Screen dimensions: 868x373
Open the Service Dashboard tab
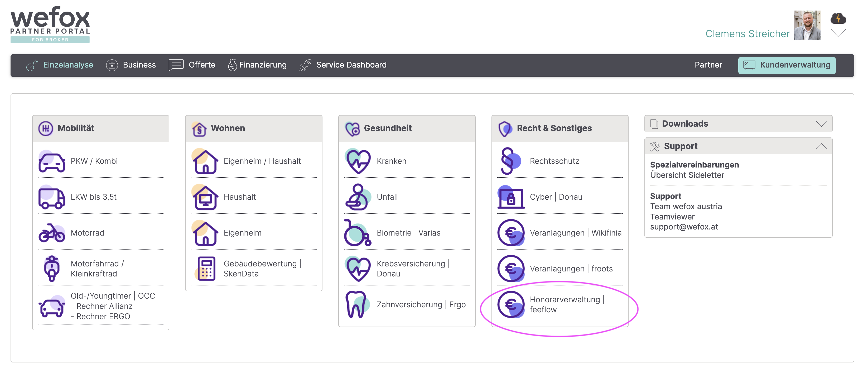[x=343, y=65]
